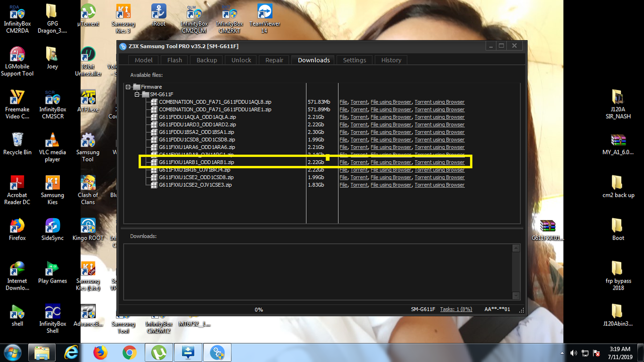Open the Tasks: 1 (8%) status link
This screenshot has height=362, width=644.
[x=456, y=309]
